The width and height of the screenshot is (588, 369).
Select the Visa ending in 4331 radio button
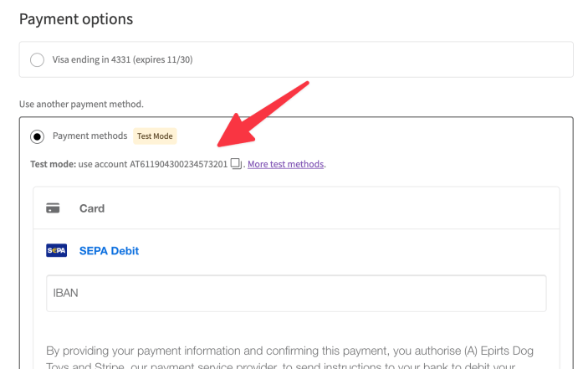coord(37,59)
